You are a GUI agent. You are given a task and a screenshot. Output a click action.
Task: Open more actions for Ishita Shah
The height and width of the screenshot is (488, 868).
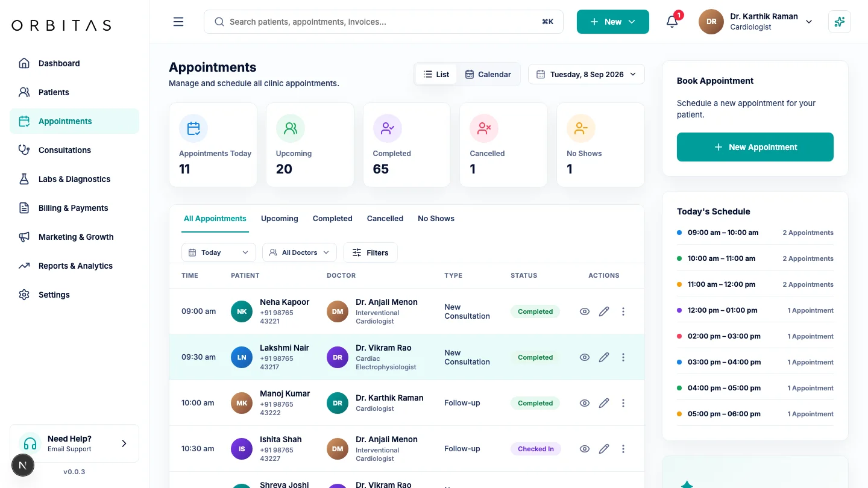[x=623, y=449]
